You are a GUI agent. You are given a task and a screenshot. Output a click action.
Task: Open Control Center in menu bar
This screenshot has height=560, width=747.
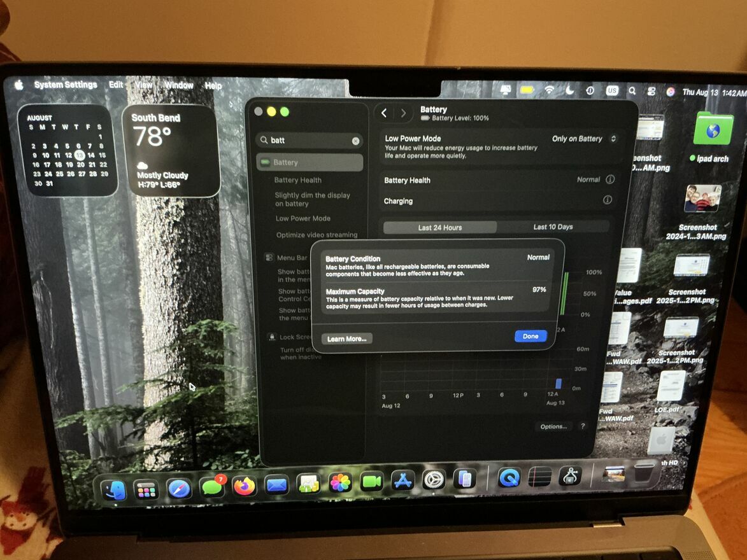click(x=651, y=92)
